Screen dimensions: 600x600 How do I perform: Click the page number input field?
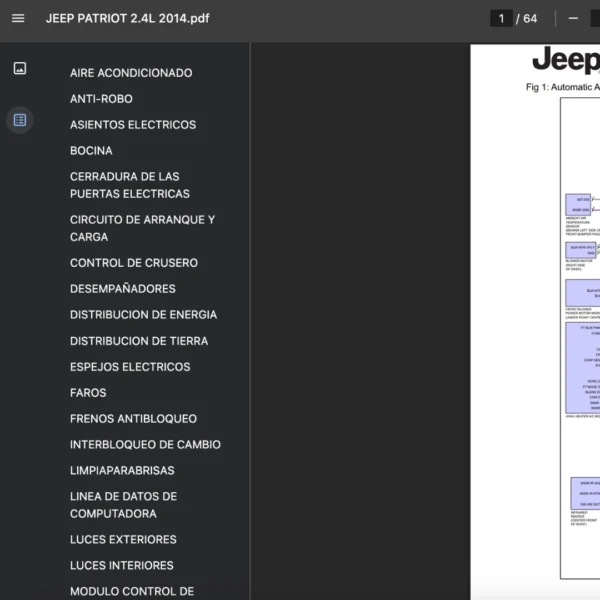click(502, 18)
